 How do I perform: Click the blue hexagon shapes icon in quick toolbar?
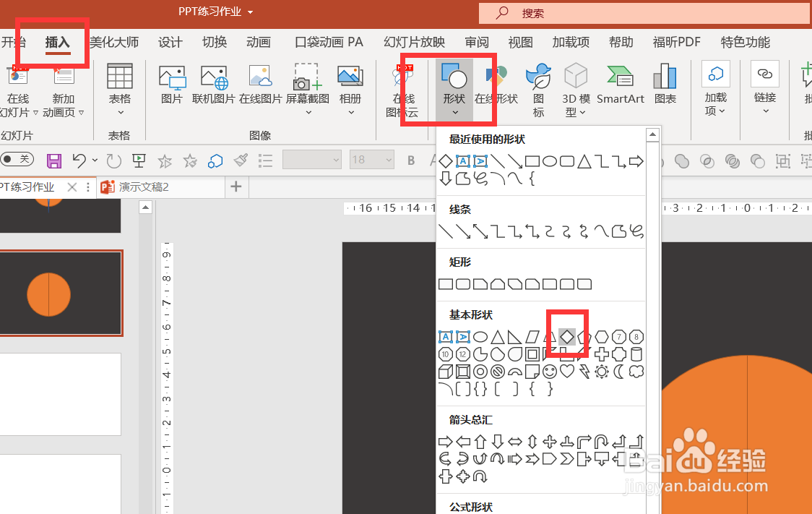point(215,161)
